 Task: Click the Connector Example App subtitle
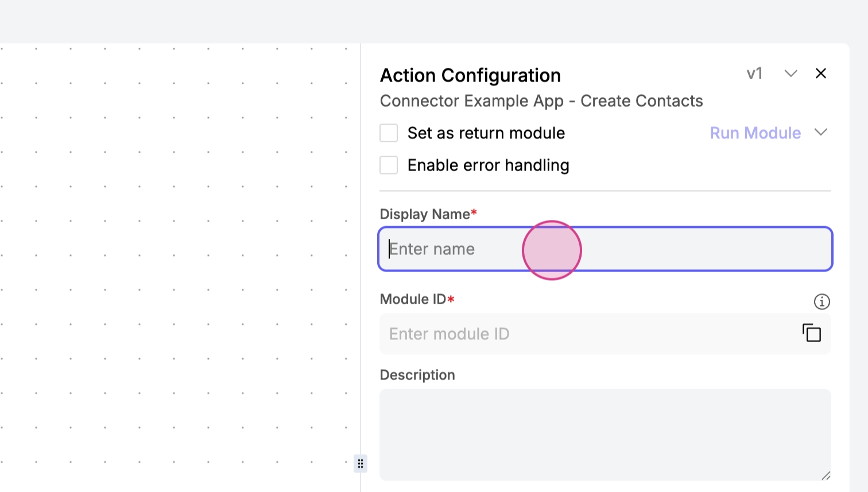541,101
